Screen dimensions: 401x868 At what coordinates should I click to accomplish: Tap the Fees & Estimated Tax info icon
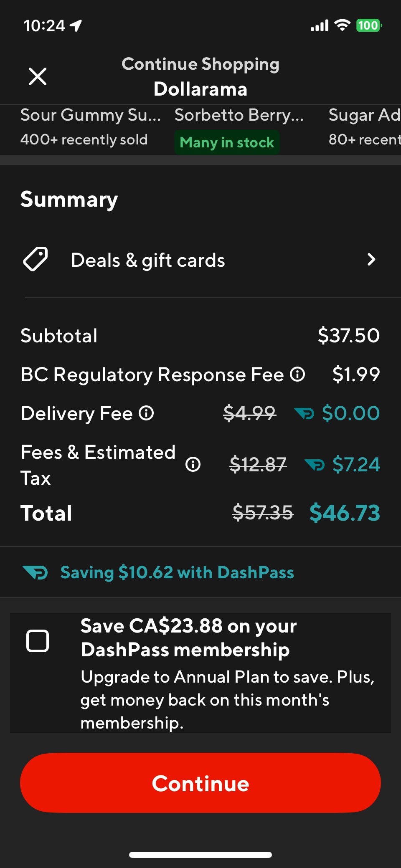[x=193, y=464]
